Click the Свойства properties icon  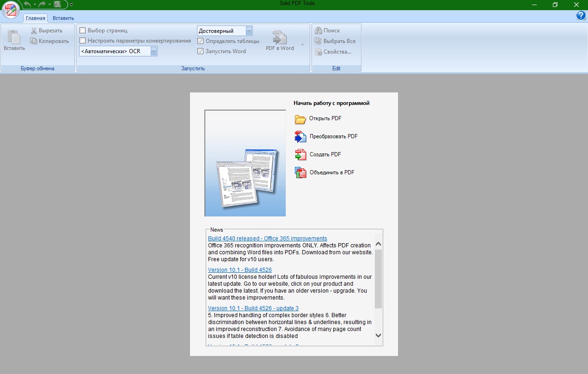[318, 52]
